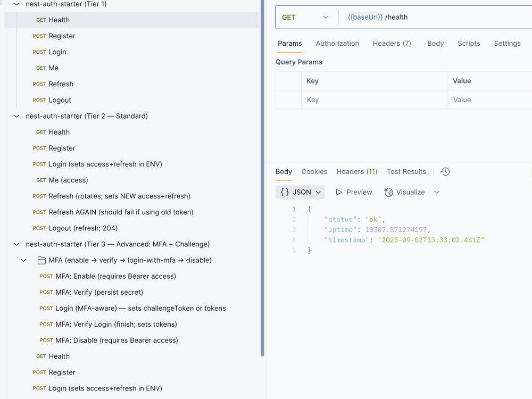Image resolution: width=532 pixels, height=399 pixels.
Task: Click the "status": "ok" response line
Action: (354, 220)
